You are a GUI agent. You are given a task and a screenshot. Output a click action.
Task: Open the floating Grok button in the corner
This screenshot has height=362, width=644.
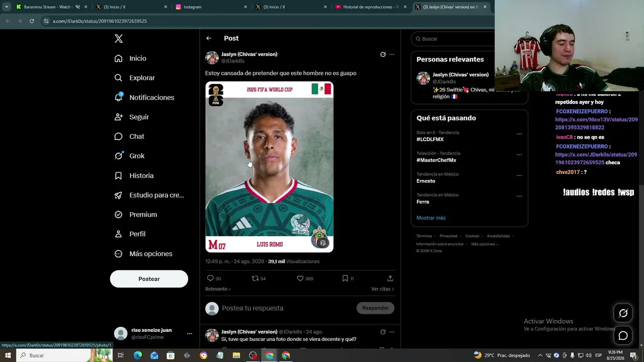click(x=623, y=313)
